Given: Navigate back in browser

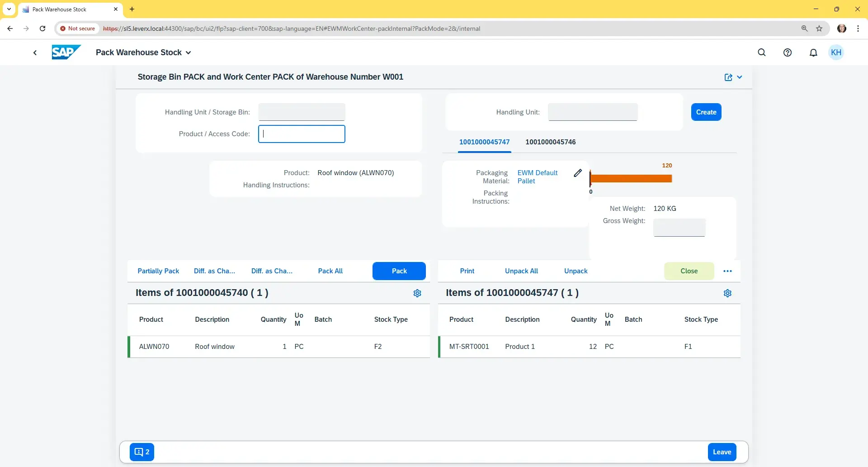Looking at the screenshot, I should point(10,29).
